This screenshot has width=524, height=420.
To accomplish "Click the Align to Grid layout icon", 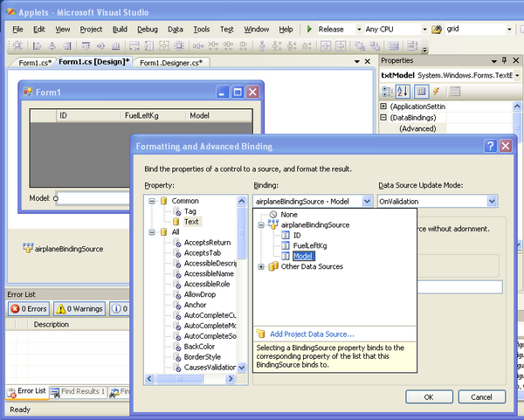I will point(17,45).
